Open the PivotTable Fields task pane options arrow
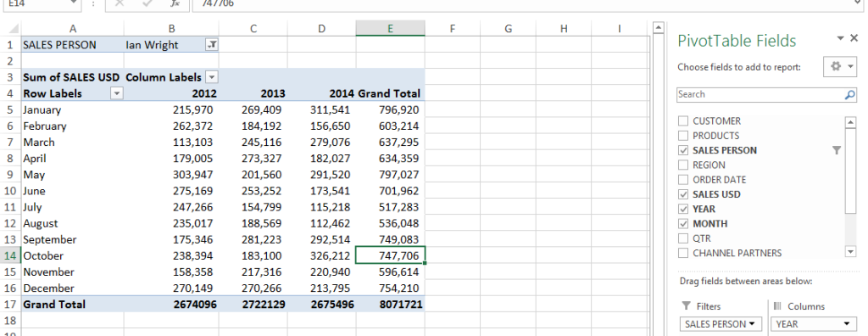Screen dimensions: 868x336 [x=840, y=38]
